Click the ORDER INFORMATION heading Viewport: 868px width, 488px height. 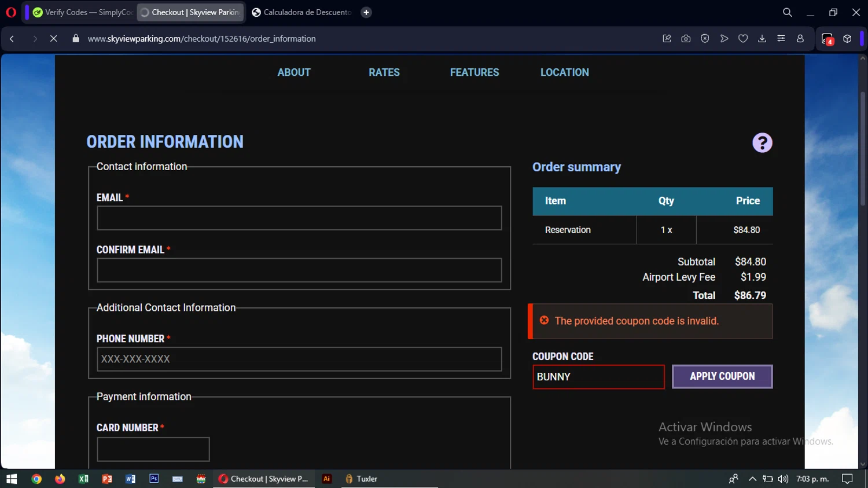point(165,142)
